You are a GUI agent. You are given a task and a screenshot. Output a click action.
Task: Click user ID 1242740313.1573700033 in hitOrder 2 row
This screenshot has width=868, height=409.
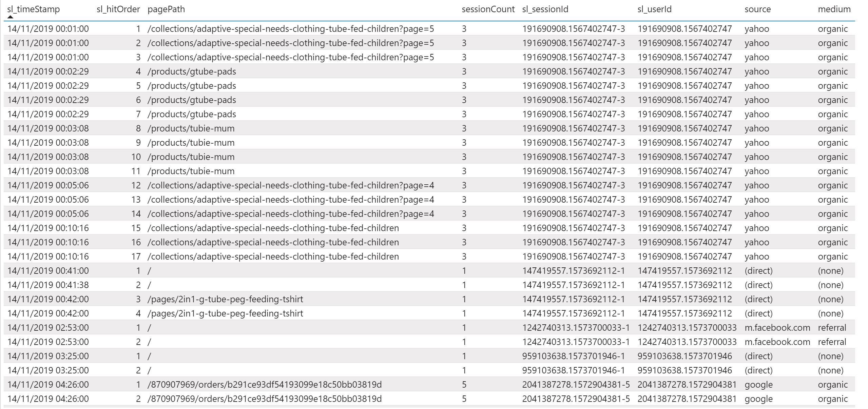[x=687, y=342]
